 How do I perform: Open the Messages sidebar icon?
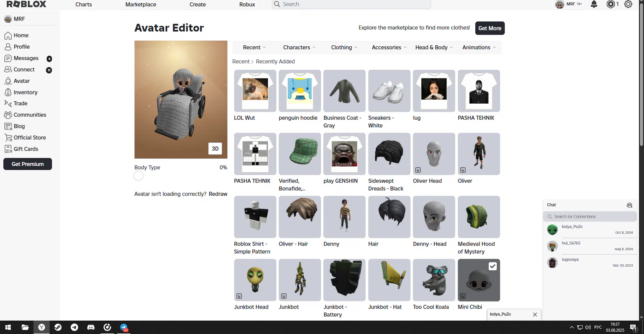click(x=8, y=58)
